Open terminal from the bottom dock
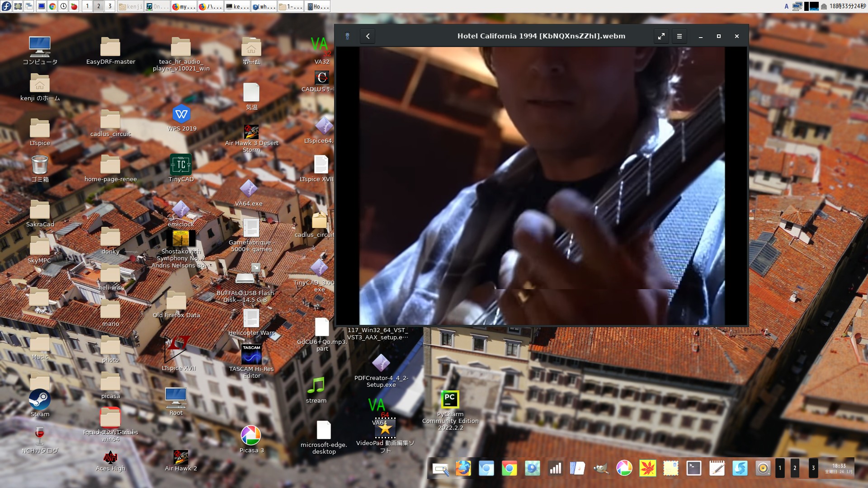The width and height of the screenshot is (868, 488). (693, 469)
